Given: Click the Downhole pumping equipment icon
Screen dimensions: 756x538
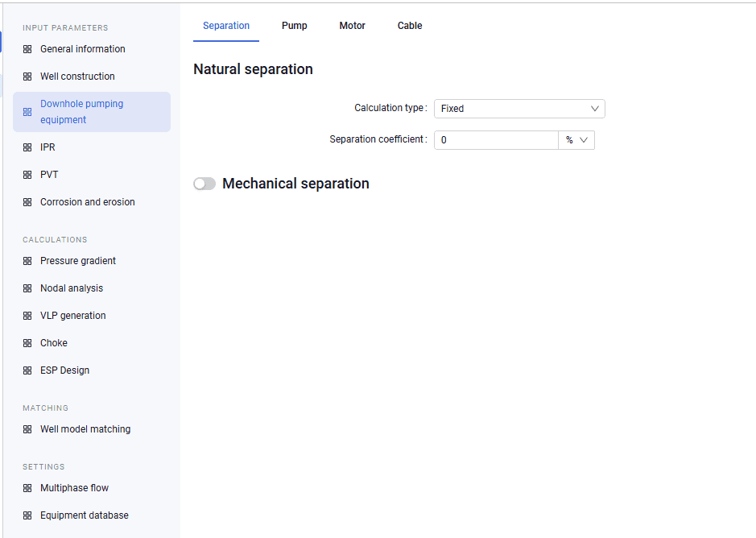Looking at the screenshot, I should [27, 112].
